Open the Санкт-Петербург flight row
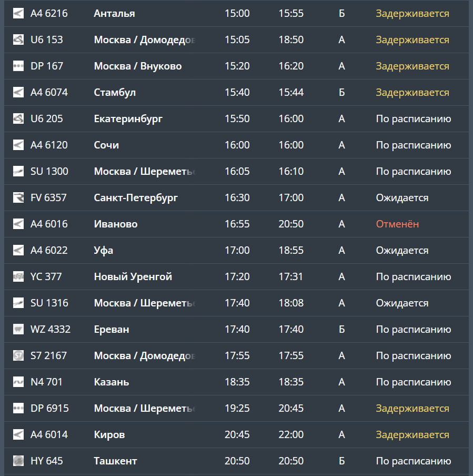The height and width of the screenshot is (476, 473). click(136, 197)
